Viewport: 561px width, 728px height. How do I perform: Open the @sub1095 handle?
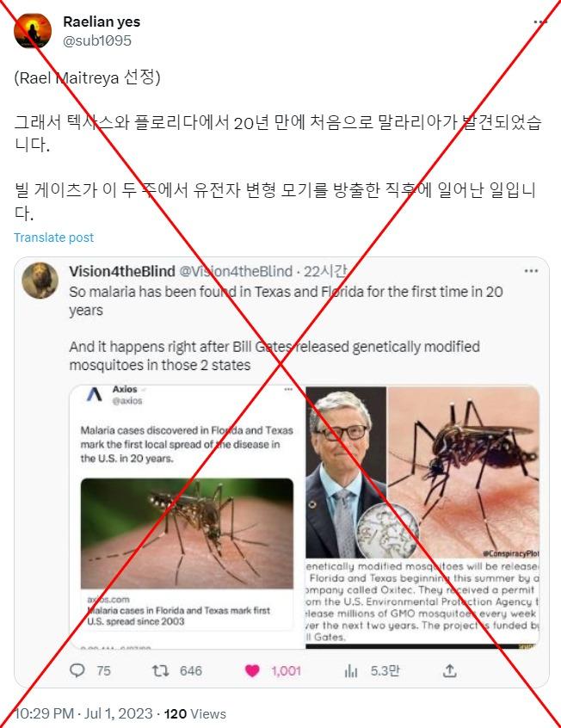97,40
